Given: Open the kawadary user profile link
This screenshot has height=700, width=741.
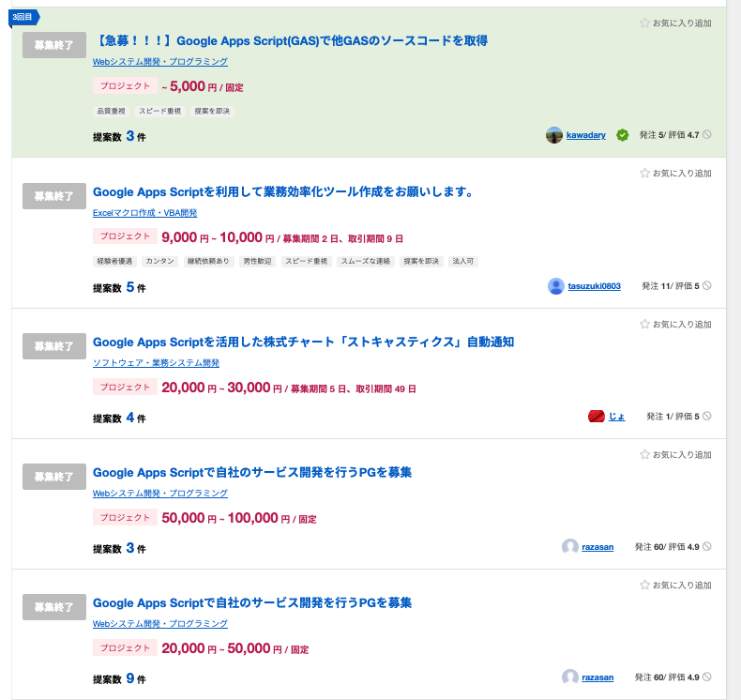Looking at the screenshot, I should click(x=586, y=135).
